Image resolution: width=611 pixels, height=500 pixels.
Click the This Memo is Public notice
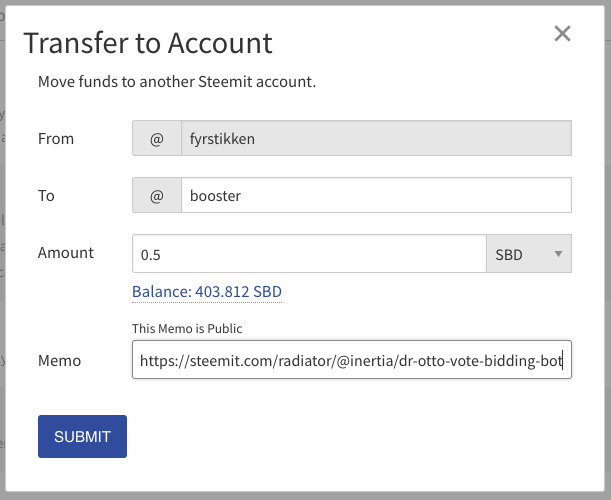187,329
